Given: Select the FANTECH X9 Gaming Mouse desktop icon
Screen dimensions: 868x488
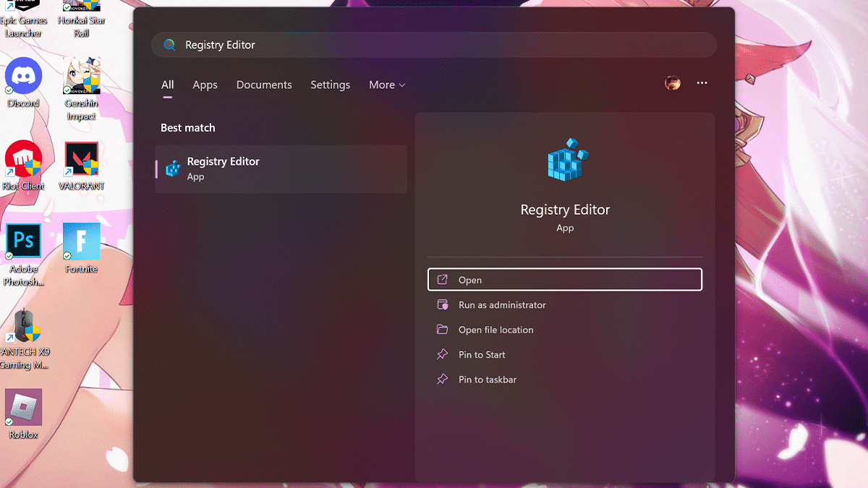Looking at the screenshot, I should point(24,338).
